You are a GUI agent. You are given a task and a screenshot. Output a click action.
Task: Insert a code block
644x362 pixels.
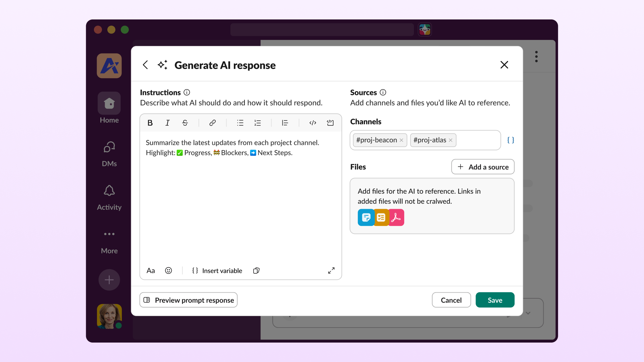pos(330,123)
